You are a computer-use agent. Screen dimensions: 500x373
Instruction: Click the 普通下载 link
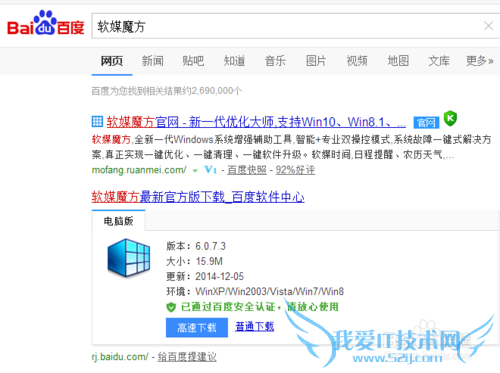click(x=255, y=326)
